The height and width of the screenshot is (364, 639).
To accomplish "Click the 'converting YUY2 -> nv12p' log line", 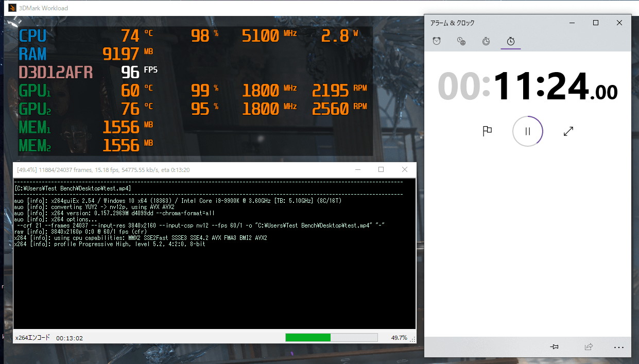I will pyautogui.click(x=94, y=207).
